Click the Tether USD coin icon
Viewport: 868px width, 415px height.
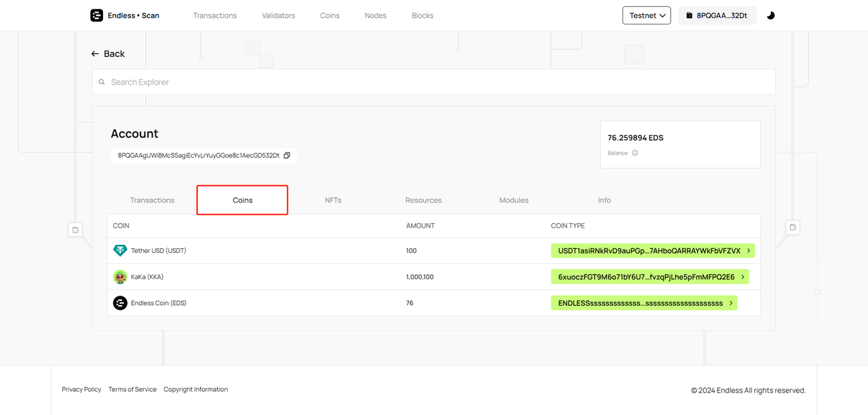pyautogui.click(x=120, y=251)
